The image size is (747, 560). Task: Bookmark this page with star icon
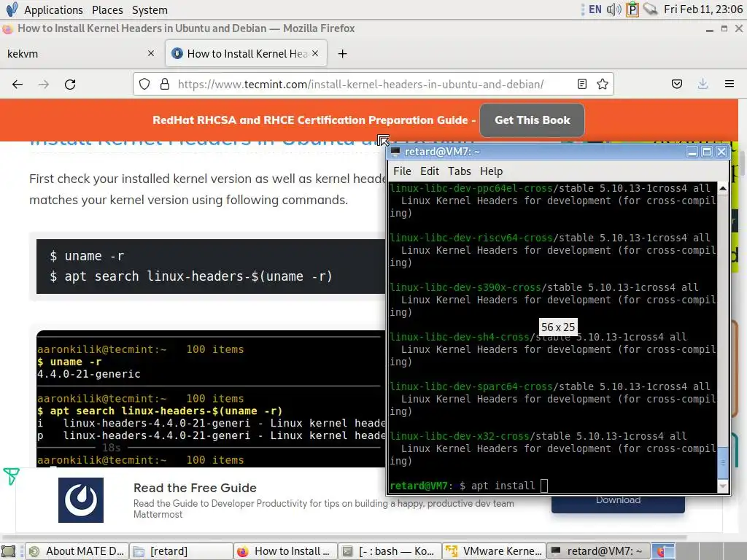pyautogui.click(x=602, y=85)
